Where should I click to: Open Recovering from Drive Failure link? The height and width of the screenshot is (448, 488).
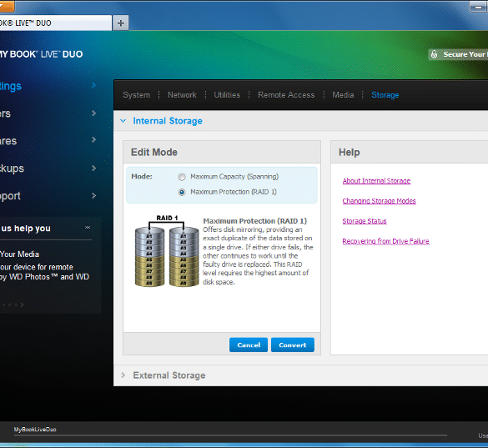coord(385,241)
